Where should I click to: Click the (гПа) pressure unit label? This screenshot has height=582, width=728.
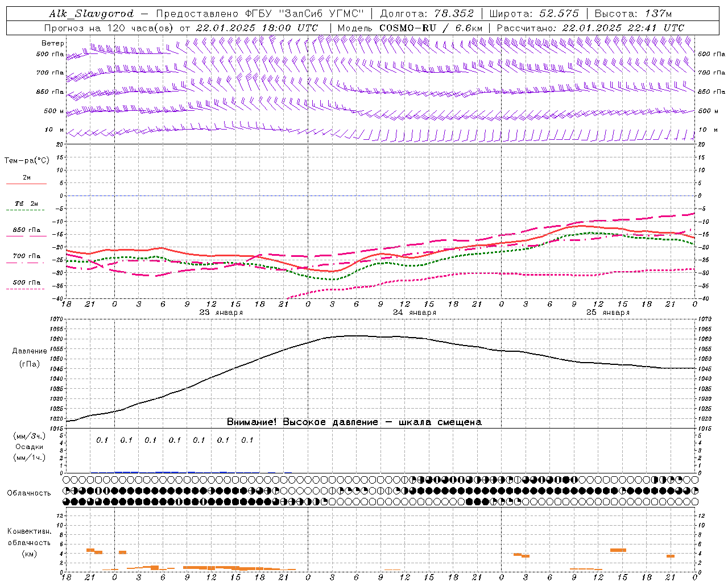30,364
